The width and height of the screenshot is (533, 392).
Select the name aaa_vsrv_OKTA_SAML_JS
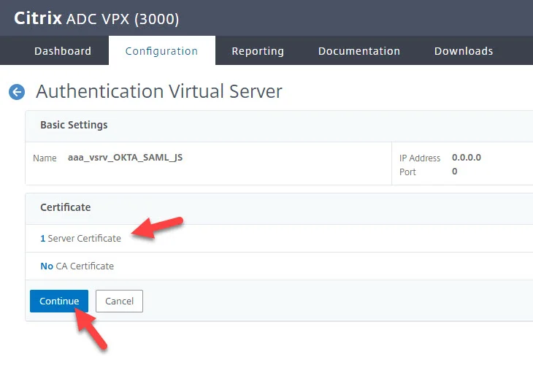click(125, 158)
